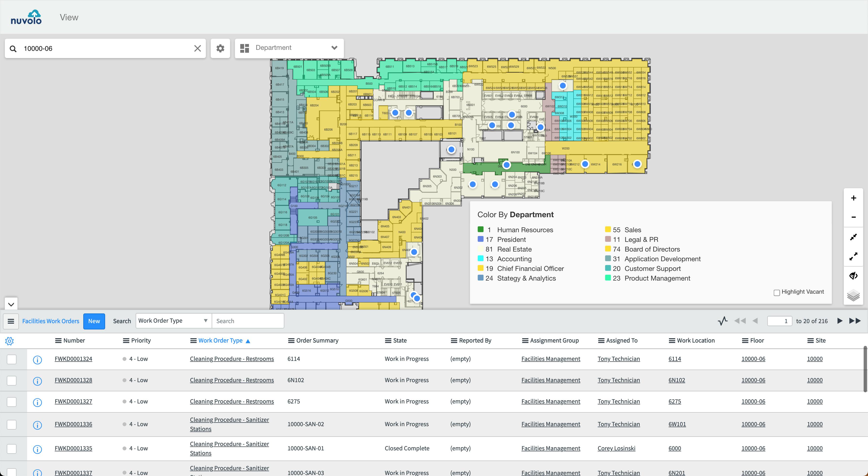Click the collapse arrows icon on map

tap(853, 237)
